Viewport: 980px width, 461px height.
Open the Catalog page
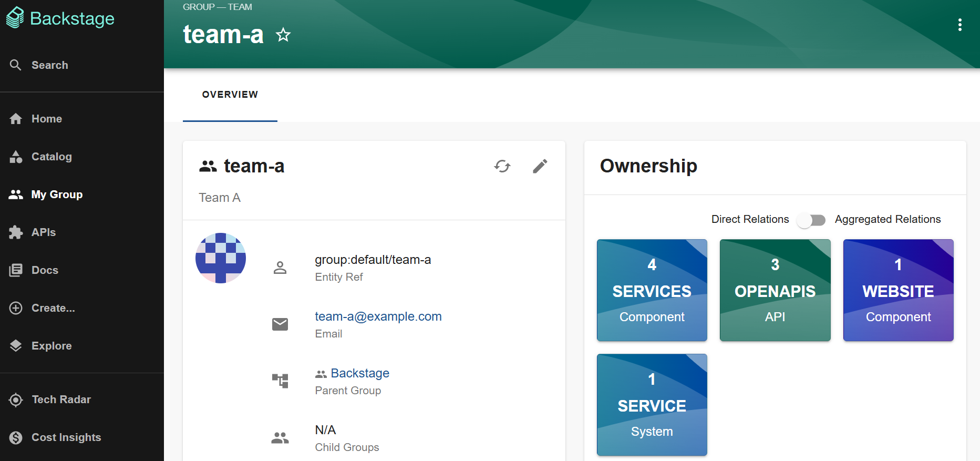[51, 157]
